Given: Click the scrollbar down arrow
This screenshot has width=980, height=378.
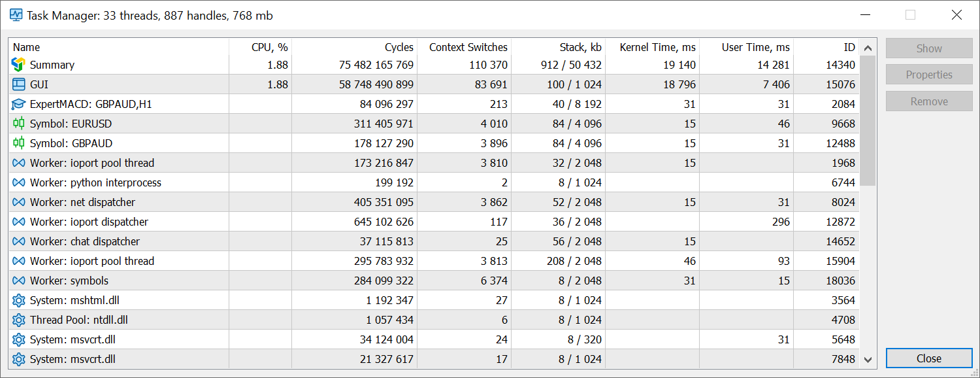Looking at the screenshot, I should click(868, 360).
